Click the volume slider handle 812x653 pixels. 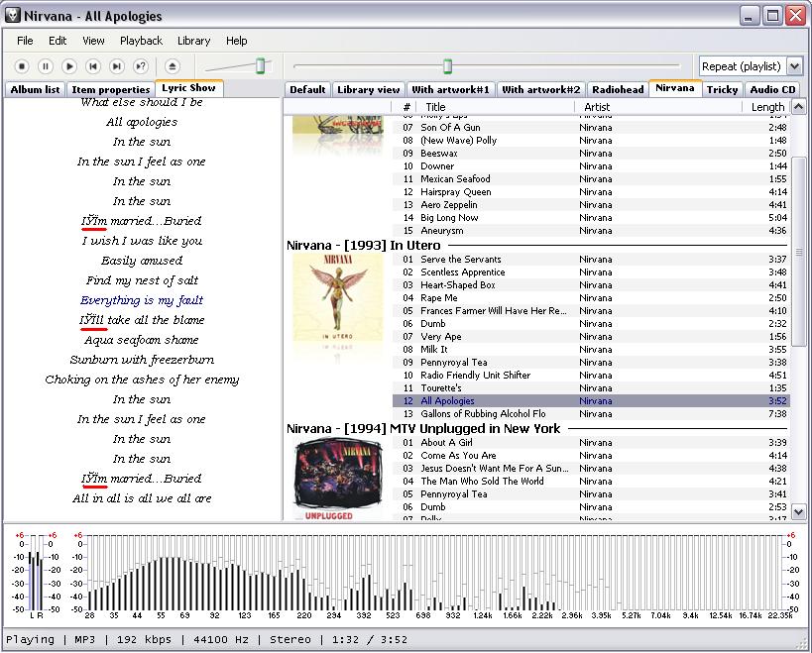click(x=261, y=66)
